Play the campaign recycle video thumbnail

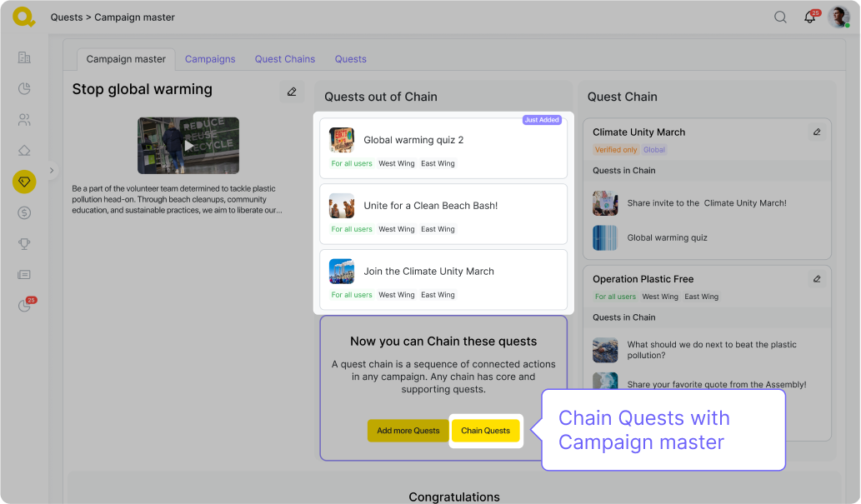tap(188, 145)
